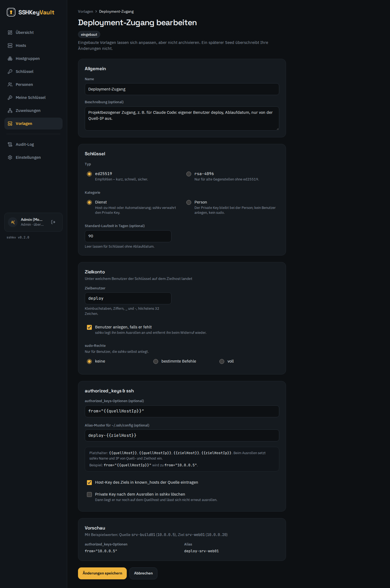Screen dimensions: 390x588
Task: Click the Abbrechen button
Action: pyautogui.click(x=143, y=573)
